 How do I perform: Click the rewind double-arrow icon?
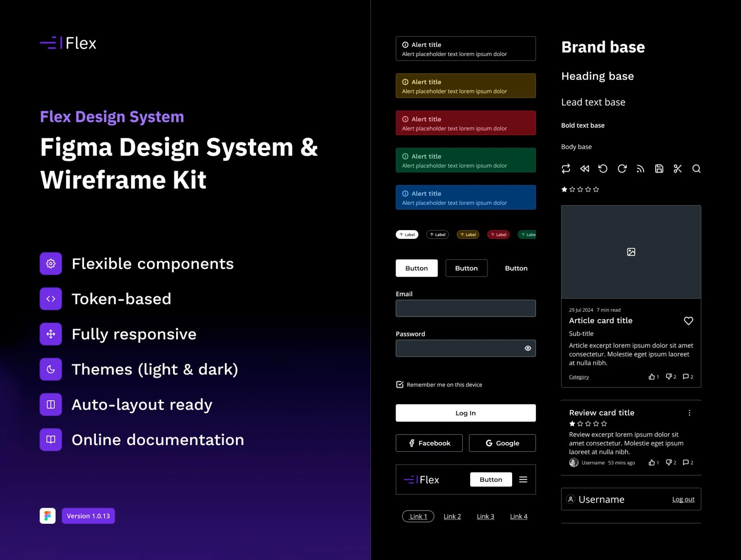pos(585,169)
